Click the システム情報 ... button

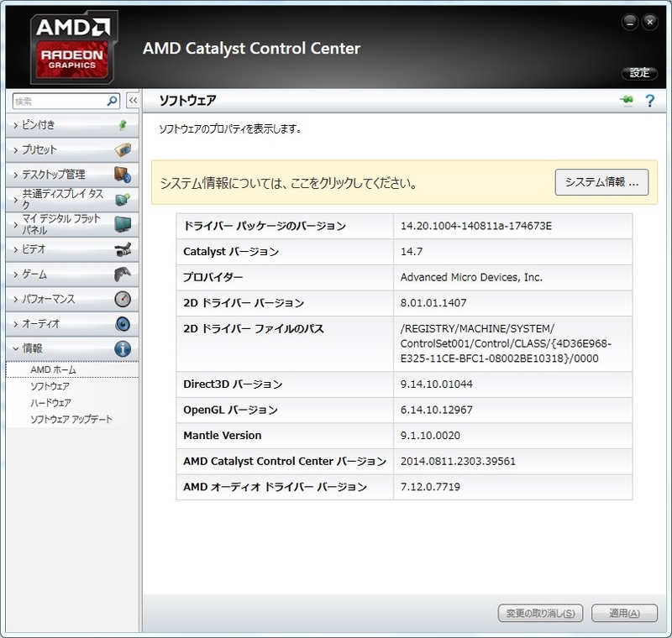(x=601, y=182)
